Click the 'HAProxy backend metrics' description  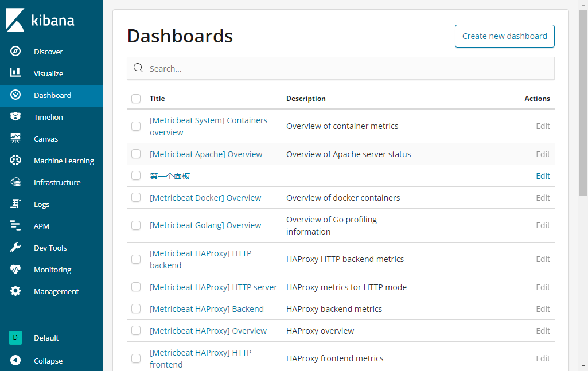(334, 309)
